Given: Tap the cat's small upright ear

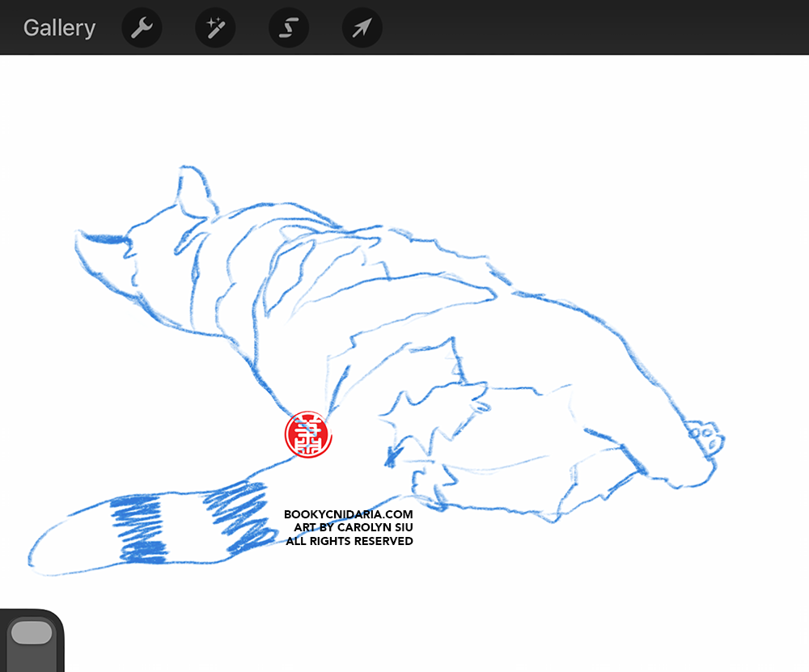Looking at the screenshot, I should [193, 191].
